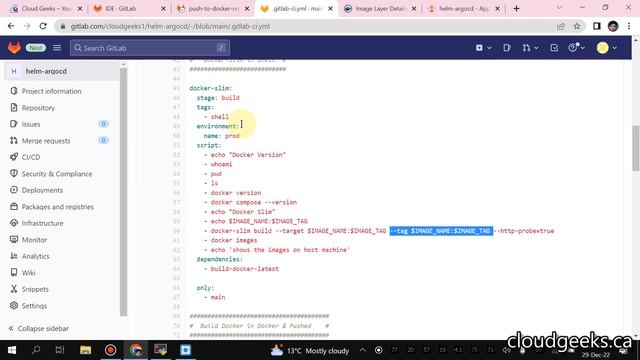
Task: Click the 'docker-slim:' job name line
Action: [211, 88]
